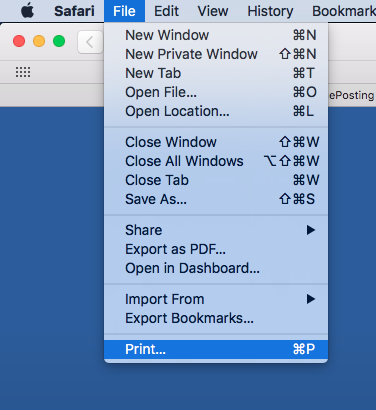This screenshot has height=410, width=376.
Task: Click the ePosting tab
Action: click(x=352, y=95)
